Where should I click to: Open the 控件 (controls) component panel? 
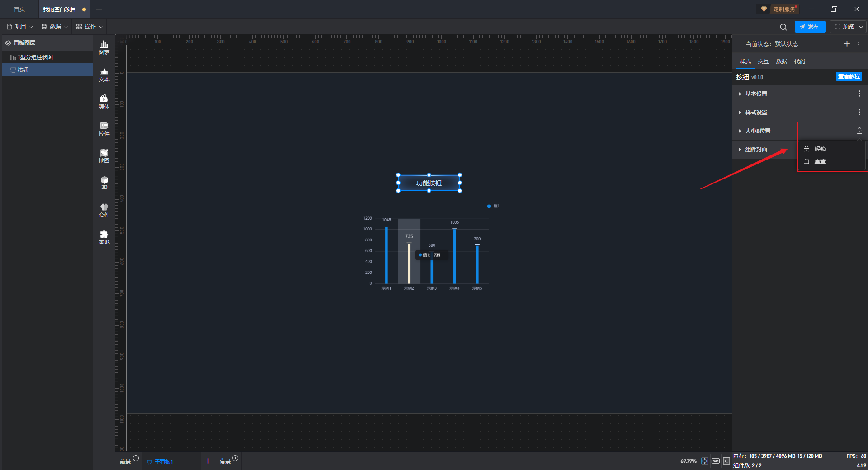(x=104, y=129)
